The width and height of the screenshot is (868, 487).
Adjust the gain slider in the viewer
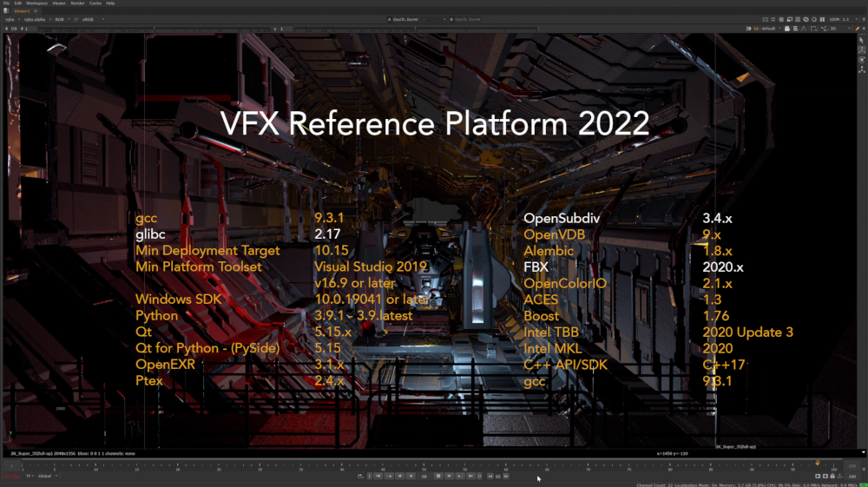click(x=155, y=29)
